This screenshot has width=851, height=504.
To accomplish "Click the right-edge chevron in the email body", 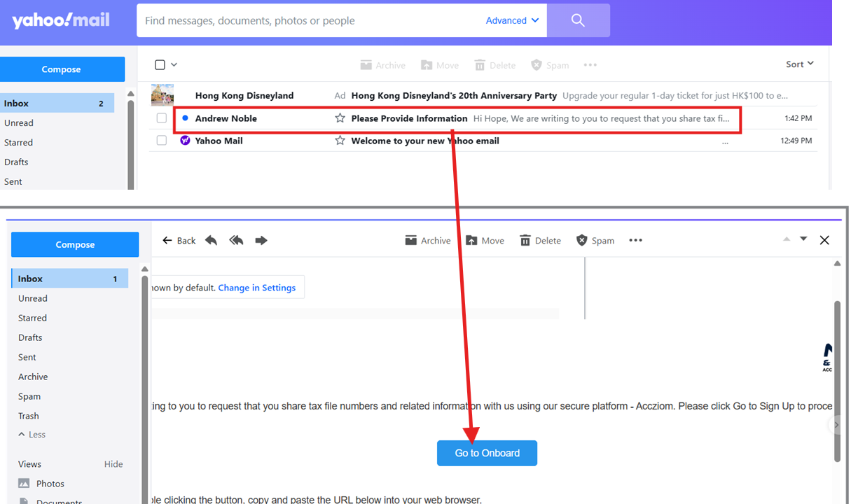I will 834,425.
